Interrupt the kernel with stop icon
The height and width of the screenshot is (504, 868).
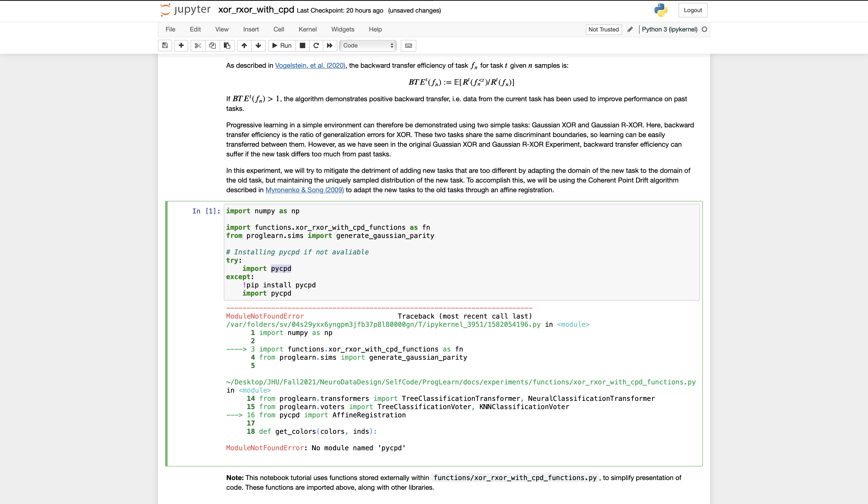pyautogui.click(x=302, y=46)
